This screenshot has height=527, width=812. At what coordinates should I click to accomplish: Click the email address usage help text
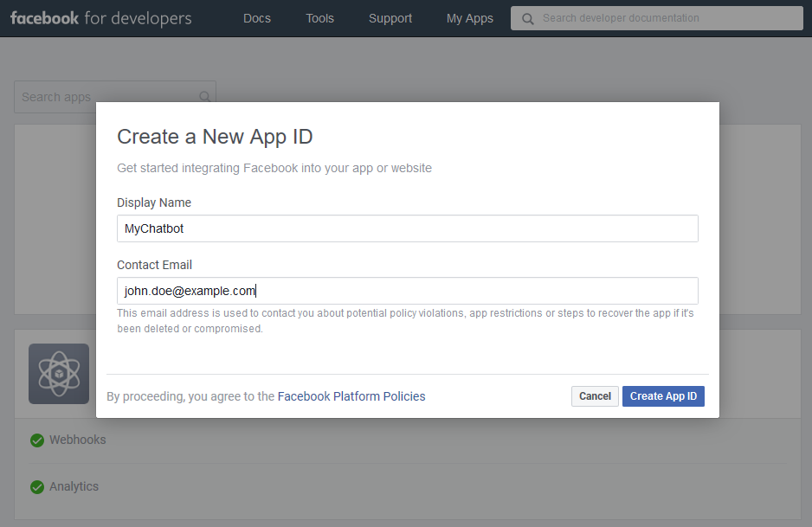tap(405, 321)
